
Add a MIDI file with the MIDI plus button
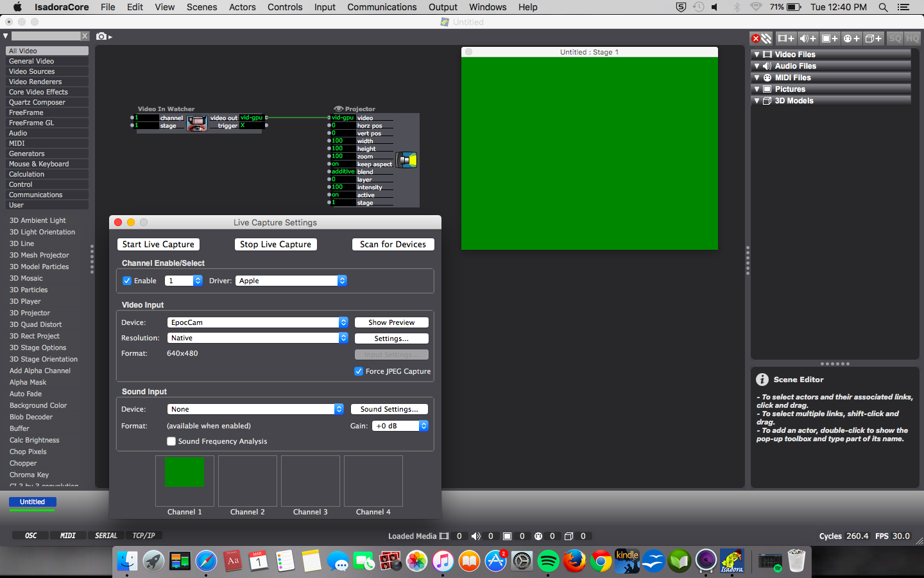click(x=851, y=39)
